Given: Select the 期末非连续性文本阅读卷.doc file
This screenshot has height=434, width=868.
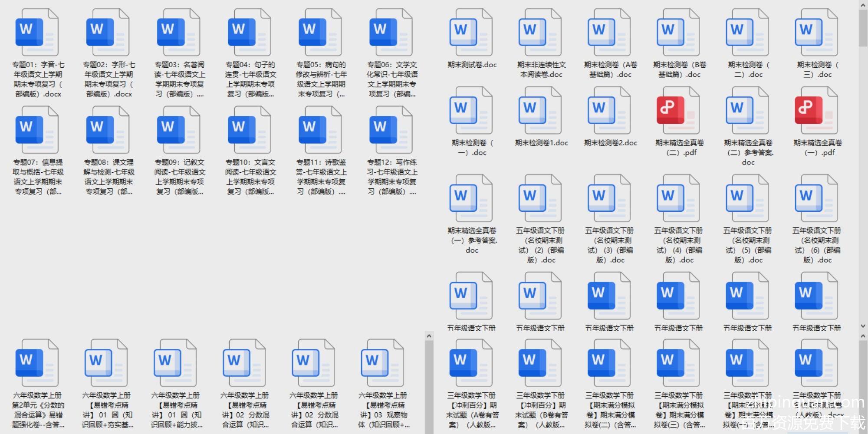Looking at the screenshot, I should 540,33.
